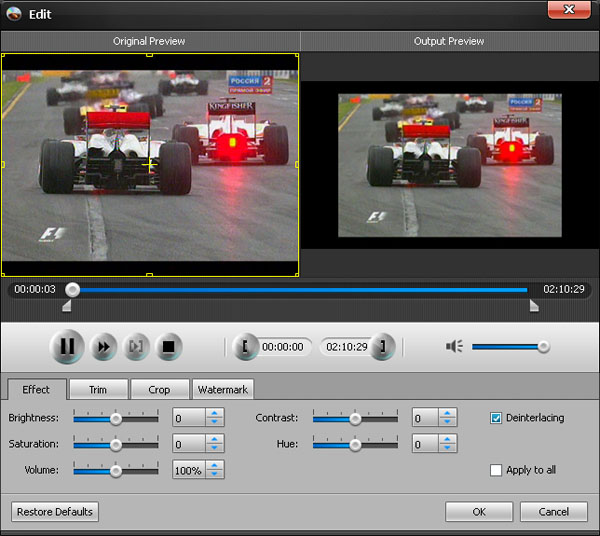This screenshot has height=536, width=600.
Task: Click the Restore Defaults button
Action: pos(55,512)
